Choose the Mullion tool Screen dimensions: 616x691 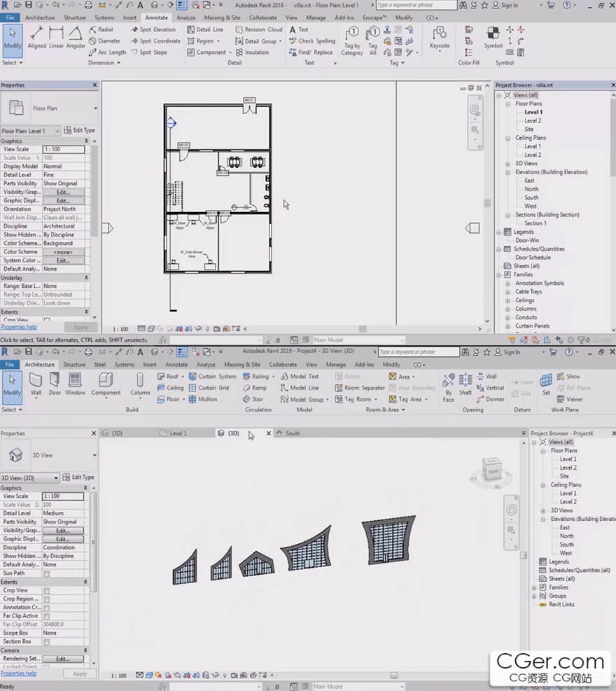[x=203, y=399]
